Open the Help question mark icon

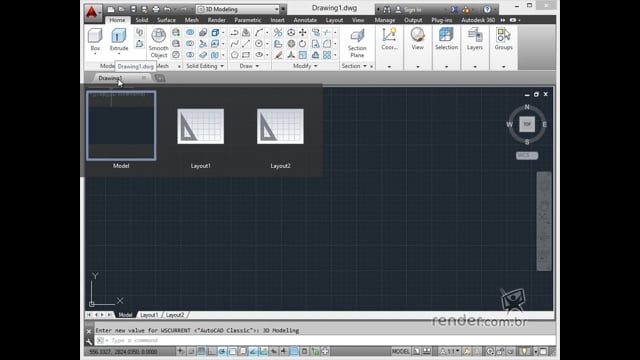[x=487, y=9]
